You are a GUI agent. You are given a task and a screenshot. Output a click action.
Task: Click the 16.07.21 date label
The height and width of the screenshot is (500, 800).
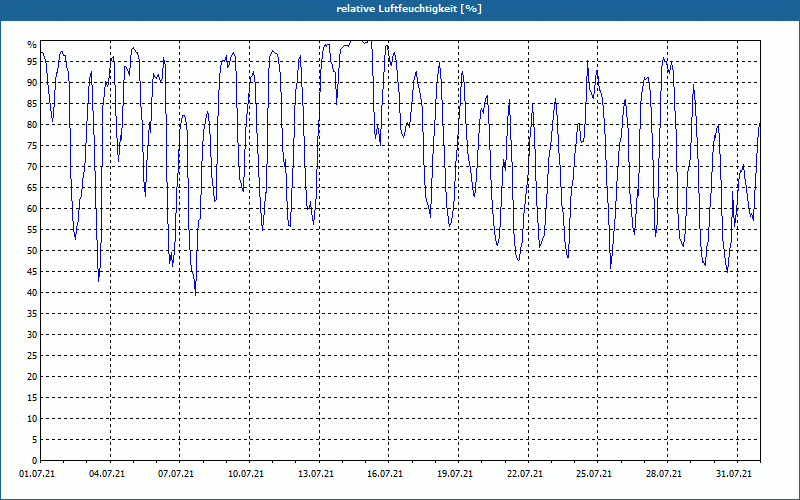385,474
